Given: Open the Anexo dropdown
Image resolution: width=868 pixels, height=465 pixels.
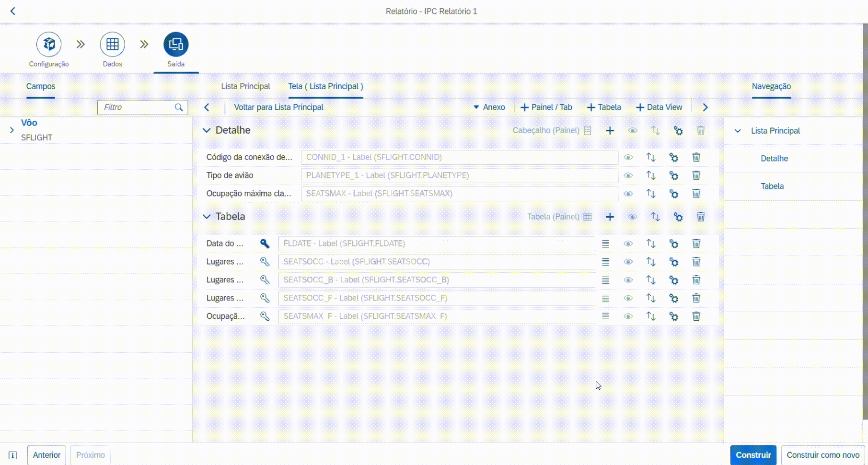Looking at the screenshot, I should (489, 107).
